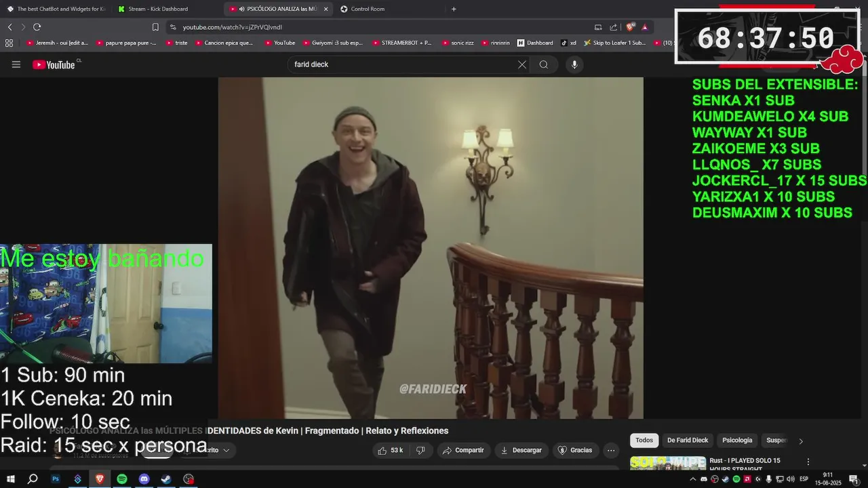Image resolution: width=868 pixels, height=488 pixels.
Task: Open clock showing 9:11 15-08-2025
Action: pyautogui.click(x=827, y=479)
